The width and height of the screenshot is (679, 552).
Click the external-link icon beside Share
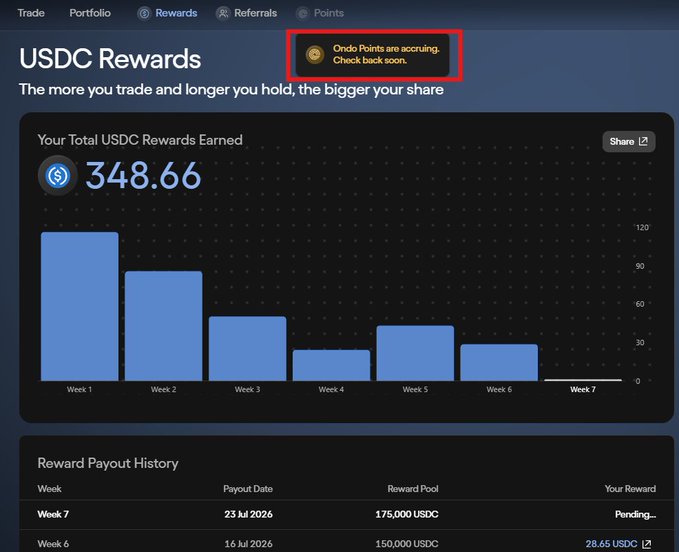point(643,142)
